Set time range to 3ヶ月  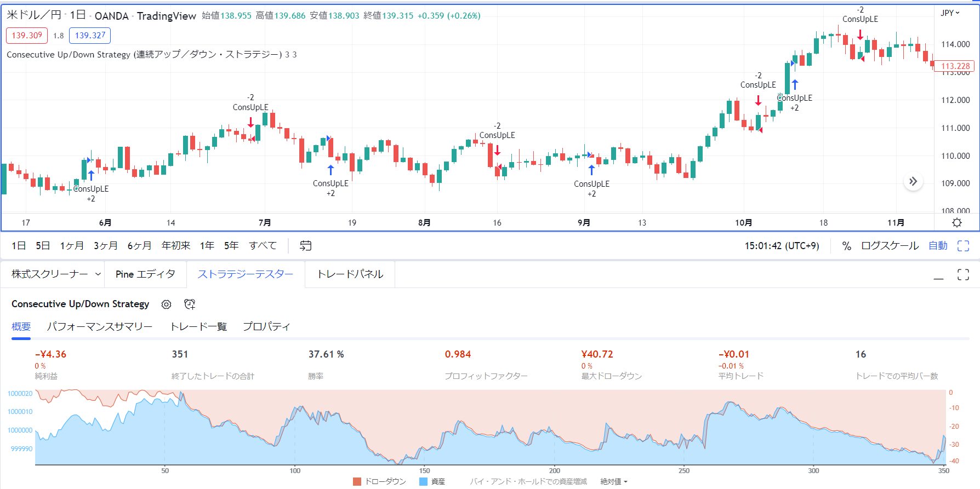pos(105,246)
